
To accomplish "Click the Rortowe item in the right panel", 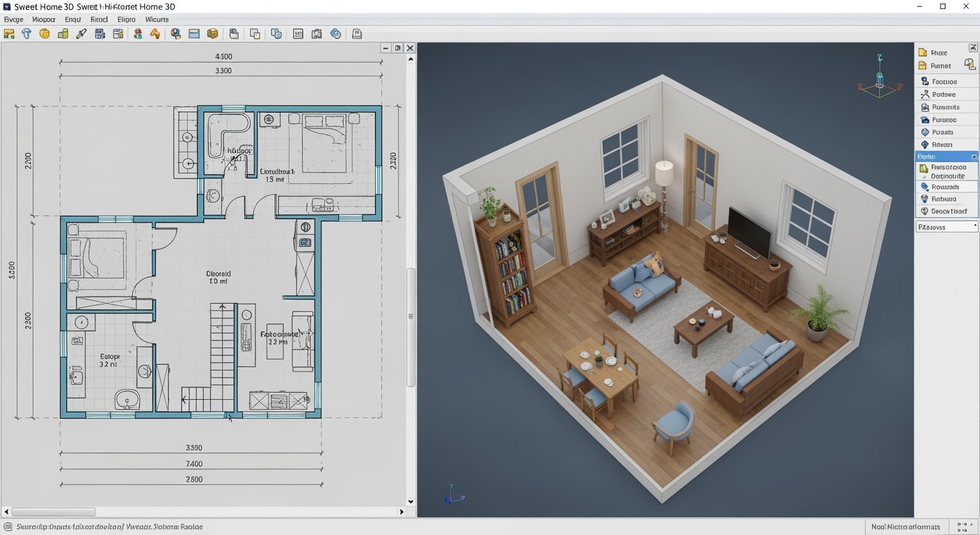I will click(947, 94).
